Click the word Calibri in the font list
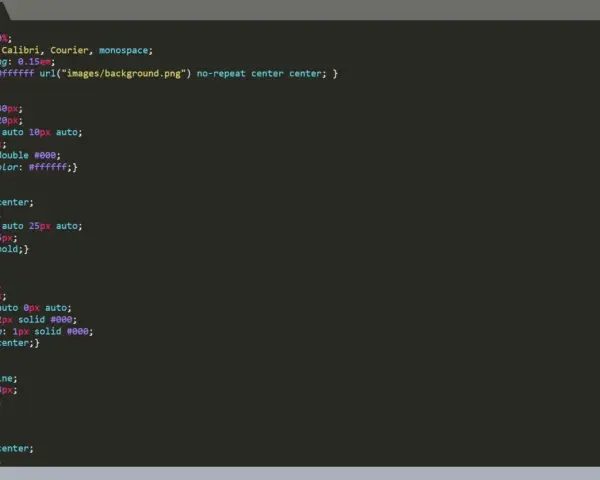Screen dimensions: 600x480 (20, 50)
